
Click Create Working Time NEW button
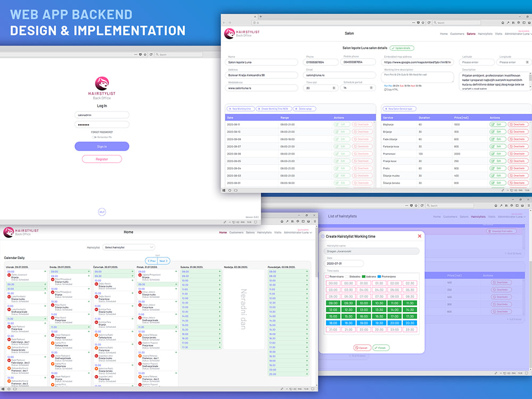(274, 109)
